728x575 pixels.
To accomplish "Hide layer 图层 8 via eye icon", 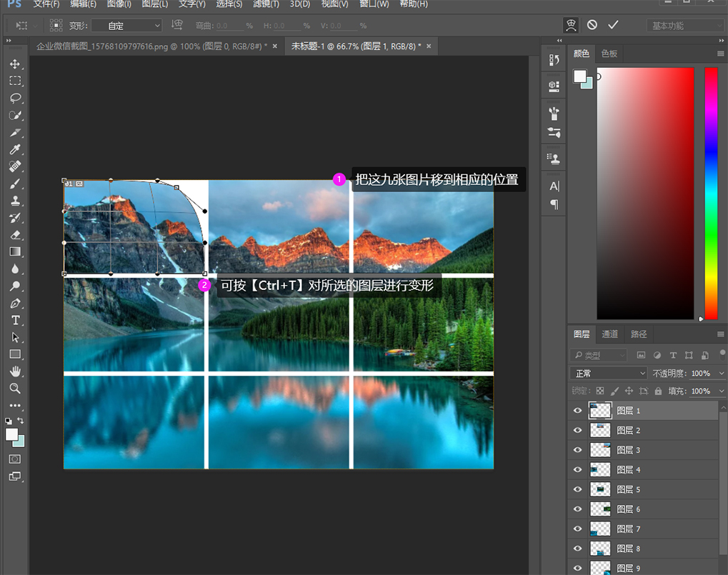I will click(x=577, y=549).
